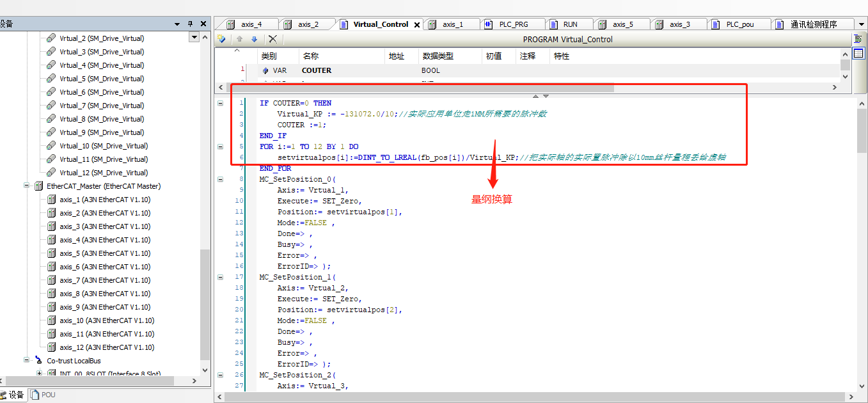Click the 数据类型 column header
Screen dimensions: 868x403
450,56
